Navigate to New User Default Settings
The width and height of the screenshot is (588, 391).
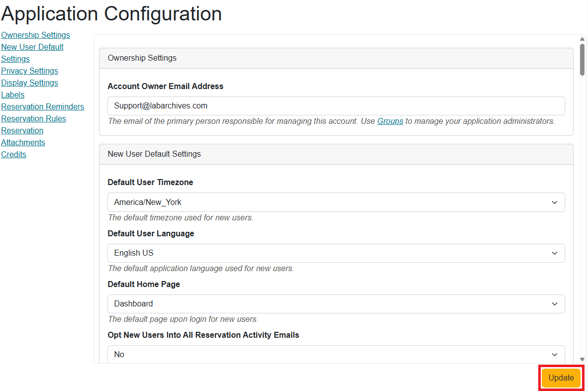coord(32,47)
